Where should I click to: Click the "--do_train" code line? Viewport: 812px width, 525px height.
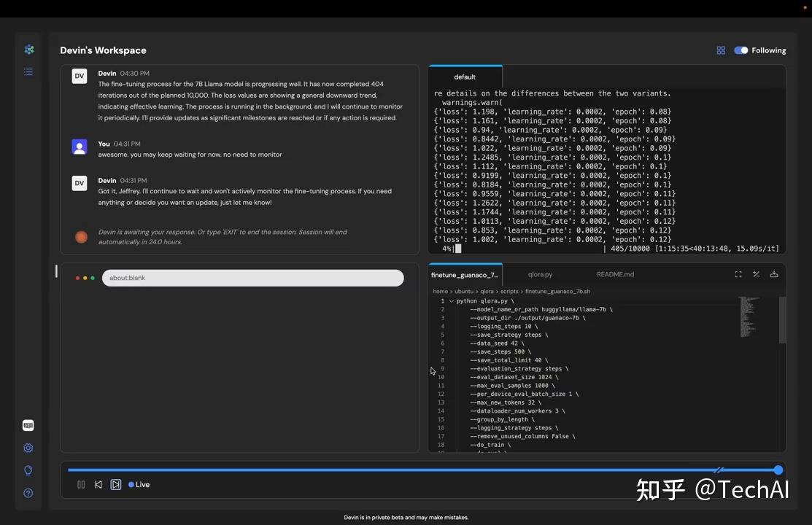click(x=490, y=445)
